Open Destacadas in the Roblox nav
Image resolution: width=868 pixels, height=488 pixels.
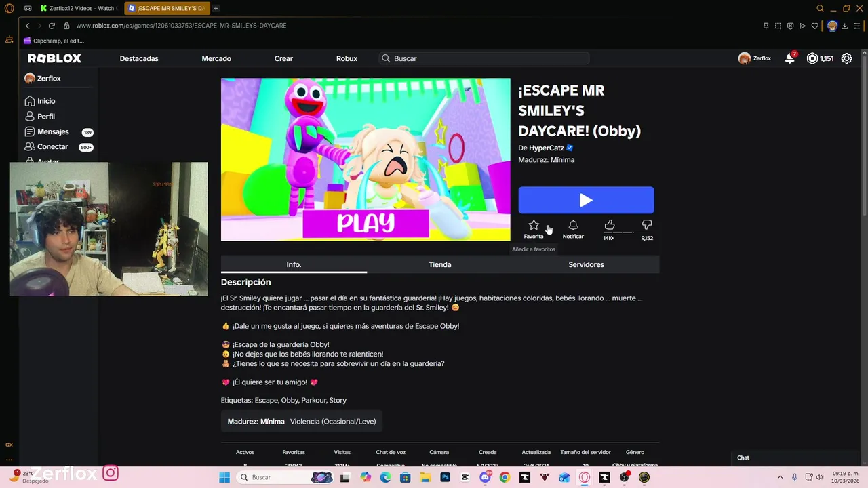point(139,58)
